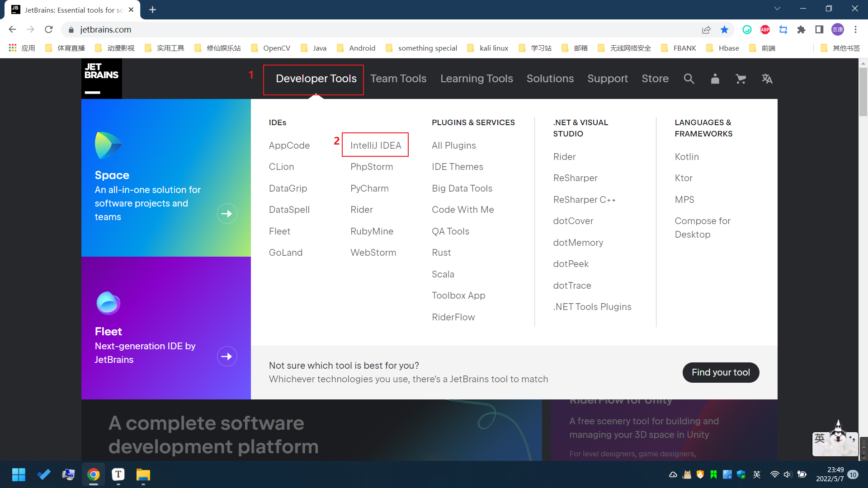Open the Team Tools menu tab
868x488 pixels.
398,79
